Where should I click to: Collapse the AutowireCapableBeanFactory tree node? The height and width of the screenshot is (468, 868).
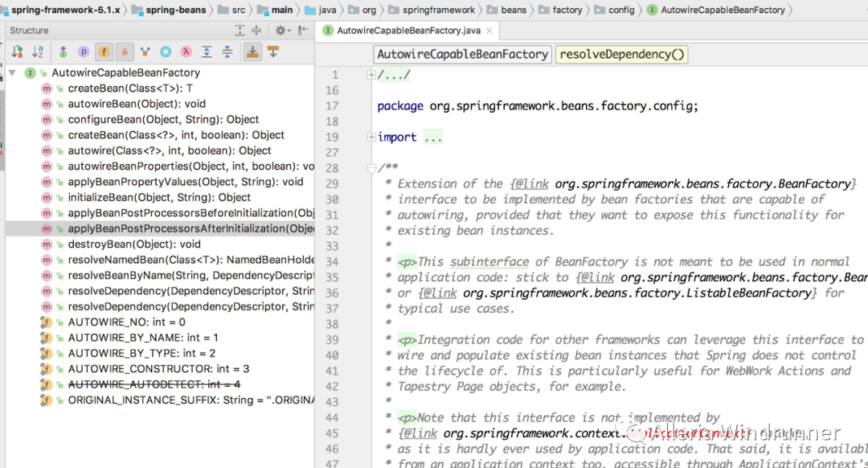pos(12,73)
